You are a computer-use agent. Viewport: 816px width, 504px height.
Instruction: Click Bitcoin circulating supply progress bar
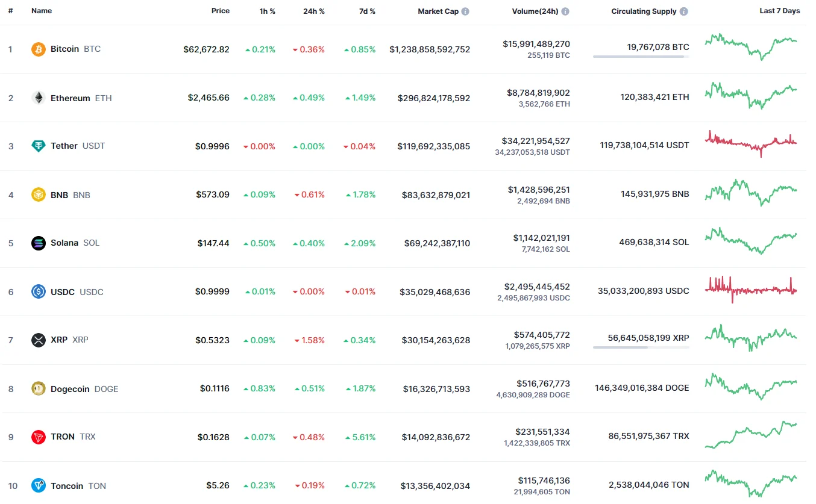tap(641, 57)
